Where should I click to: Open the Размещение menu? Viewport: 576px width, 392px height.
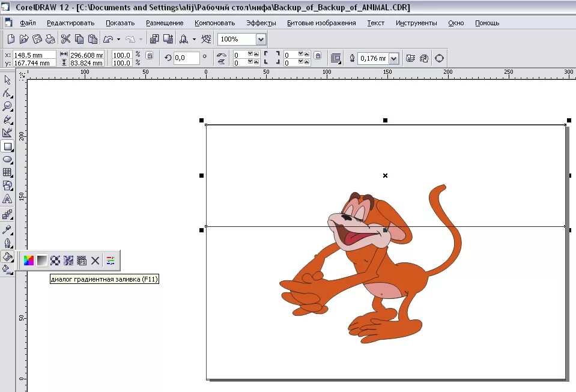[165, 23]
